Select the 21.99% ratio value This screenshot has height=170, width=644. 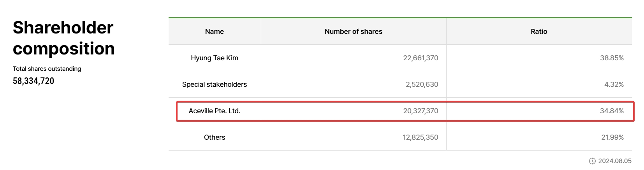612,137
